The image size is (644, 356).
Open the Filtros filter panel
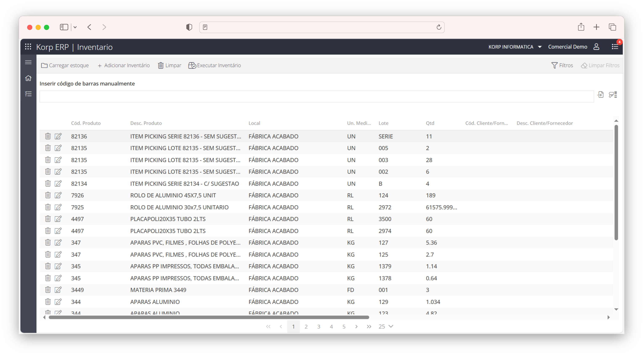pyautogui.click(x=562, y=65)
